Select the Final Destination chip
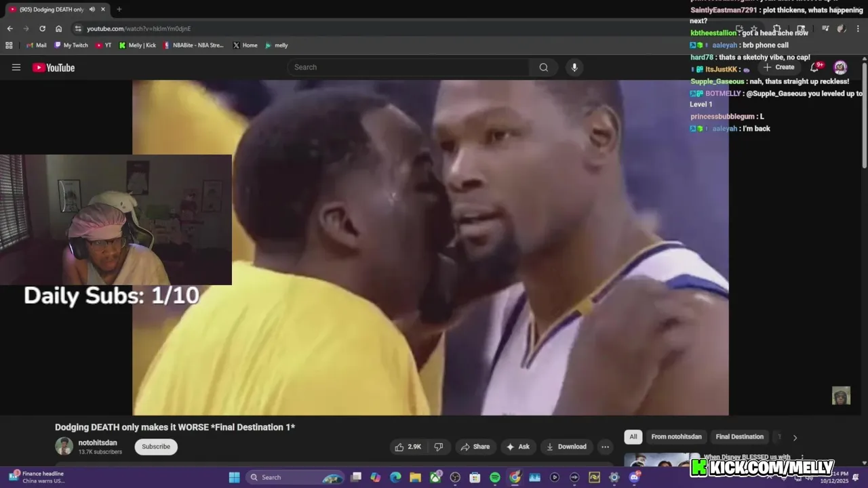 tap(739, 436)
